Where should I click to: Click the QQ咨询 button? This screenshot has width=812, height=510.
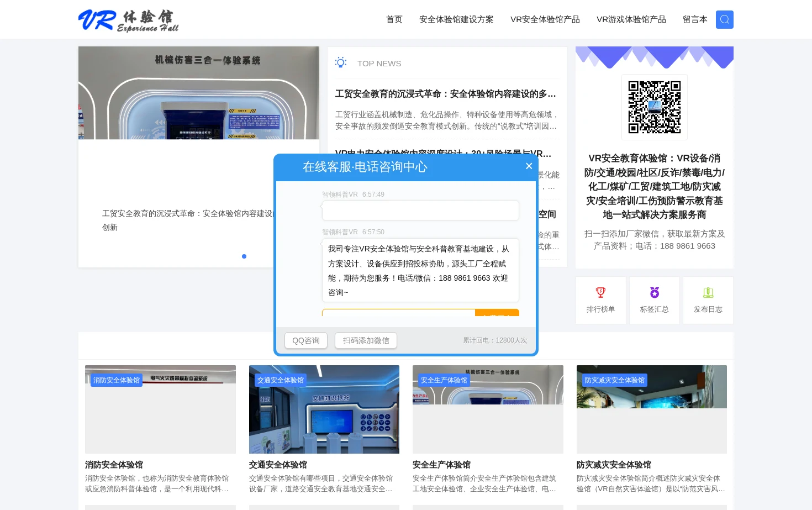(x=306, y=340)
